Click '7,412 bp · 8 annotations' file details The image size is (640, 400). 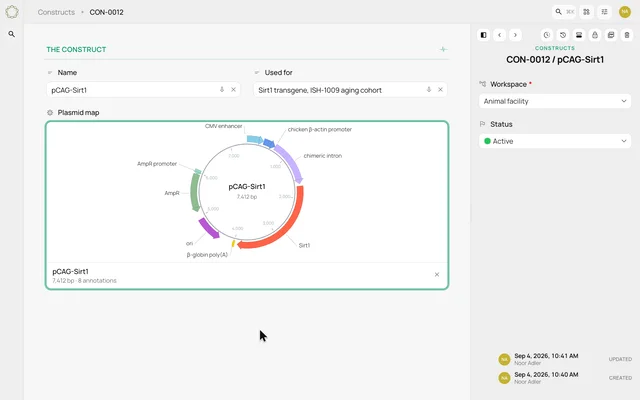[84, 281]
